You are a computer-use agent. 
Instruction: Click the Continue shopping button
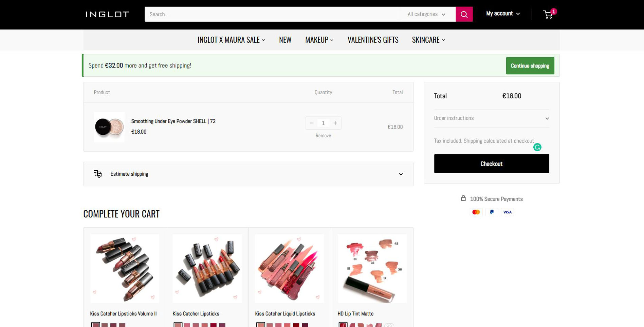pyautogui.click(x=530, y=66)
